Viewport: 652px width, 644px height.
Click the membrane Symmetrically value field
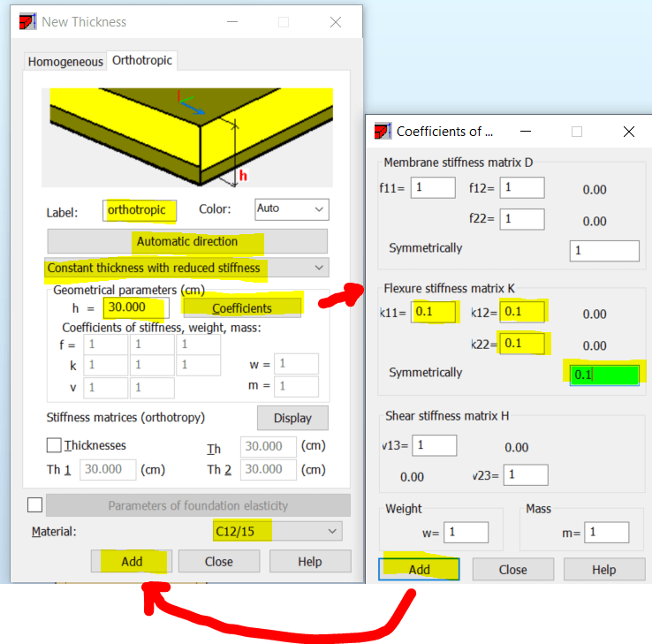point(604,251)
